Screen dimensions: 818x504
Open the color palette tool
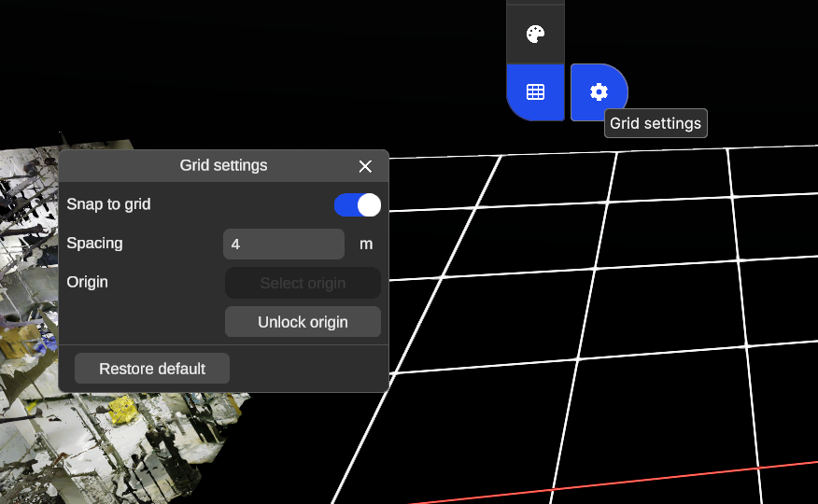point(535,35)
